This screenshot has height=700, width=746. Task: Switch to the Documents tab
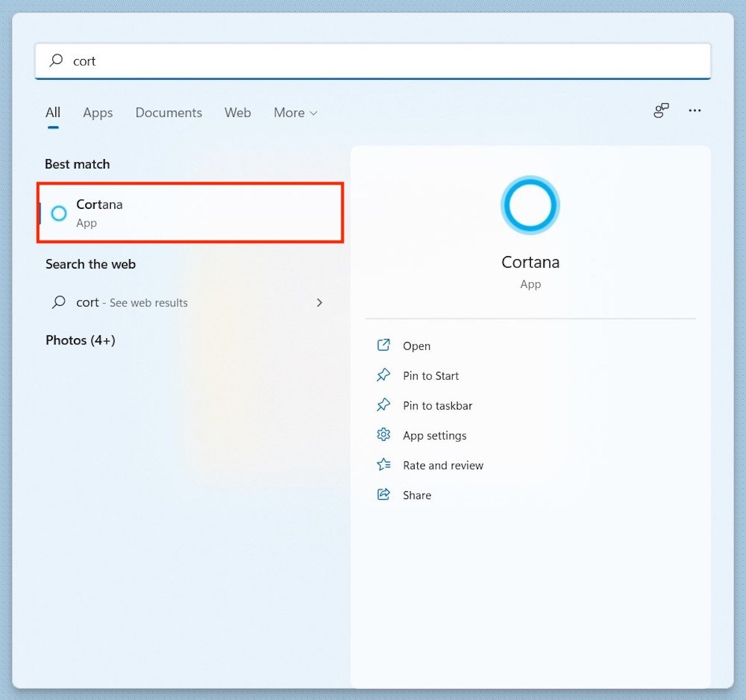pyautogui.click(x=168, y=113)
